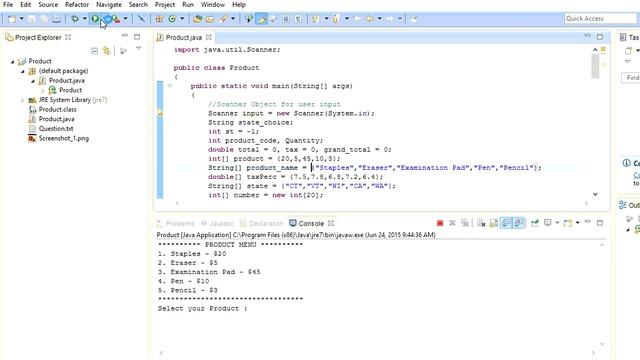Image resolution: width=640 pixels, height=360 pixels.
Task: Click the Open Console icon
Action: pyautogui.click(x=568, y=223)
